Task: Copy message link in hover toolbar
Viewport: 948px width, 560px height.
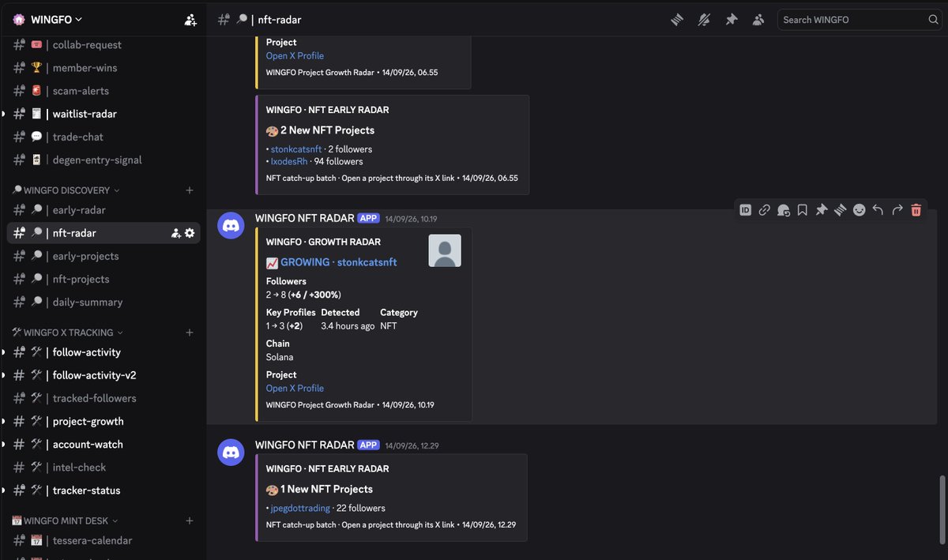Action: [764, 210]
